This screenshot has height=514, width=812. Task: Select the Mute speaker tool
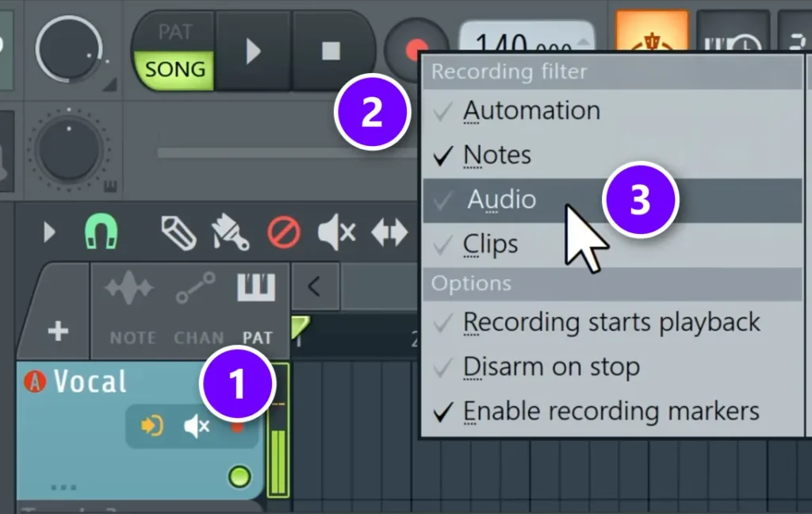tap(336, 232)
